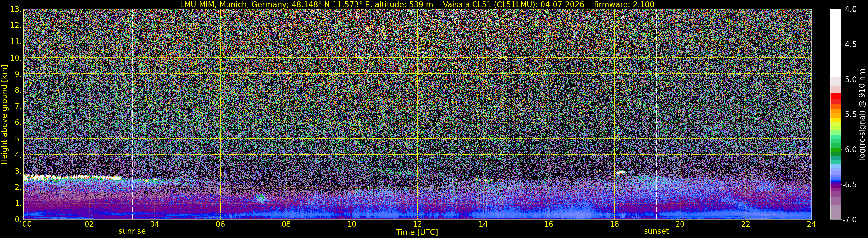Image resolution: width=868 pixels, height=238 pixels.
Task: Click the green ring feature near 07 UTC
Action: (x=260, y=198)
